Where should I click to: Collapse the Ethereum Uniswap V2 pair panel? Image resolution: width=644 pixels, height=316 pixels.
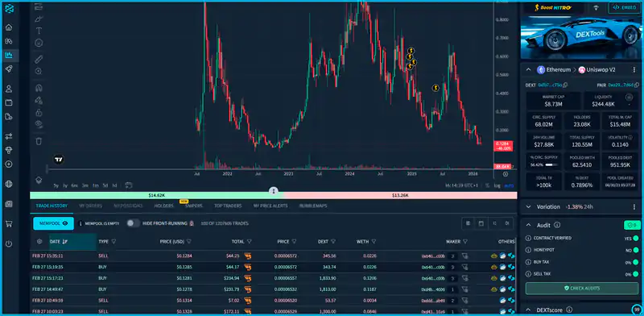tap(529, 70)
